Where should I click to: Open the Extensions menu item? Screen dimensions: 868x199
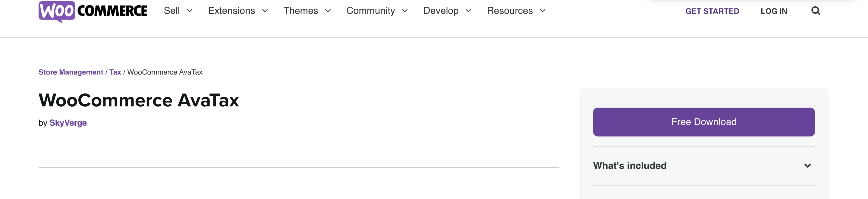[x=231, y=11]
